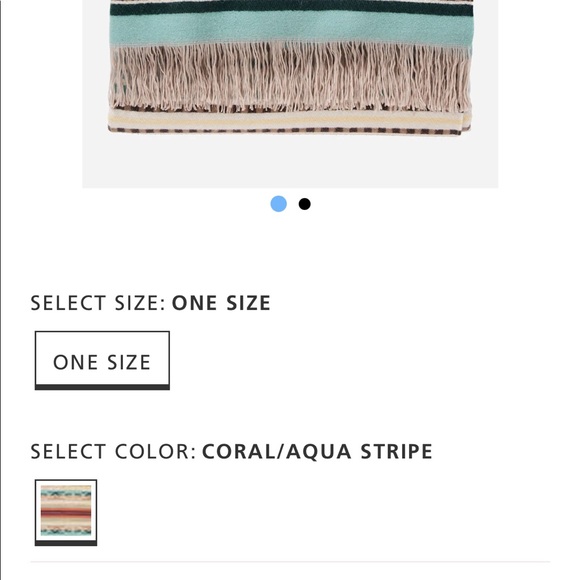Open the fringed blanket product photo
Viewport: 580px width, 580px height.
pyautogui.click(x=290, y=94)
